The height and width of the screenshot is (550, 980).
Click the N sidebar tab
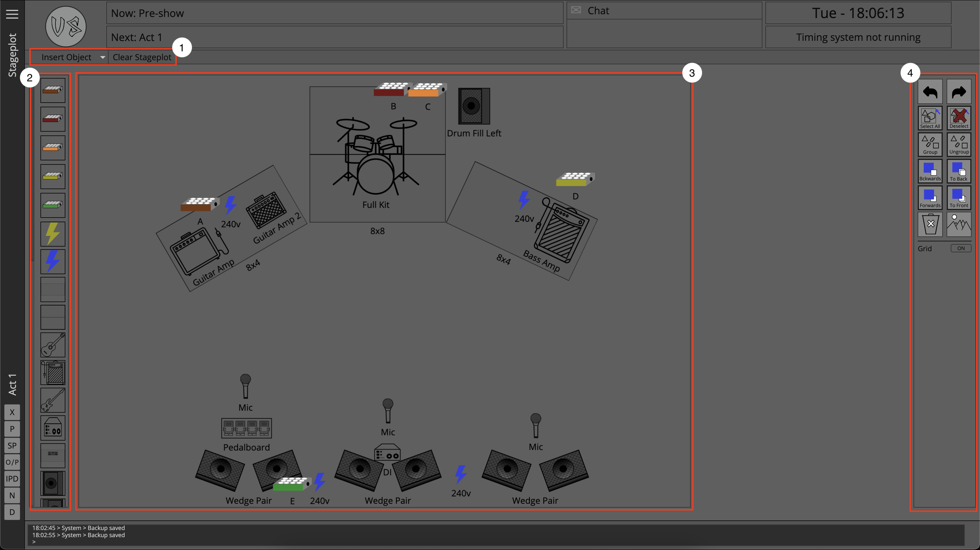12,496
